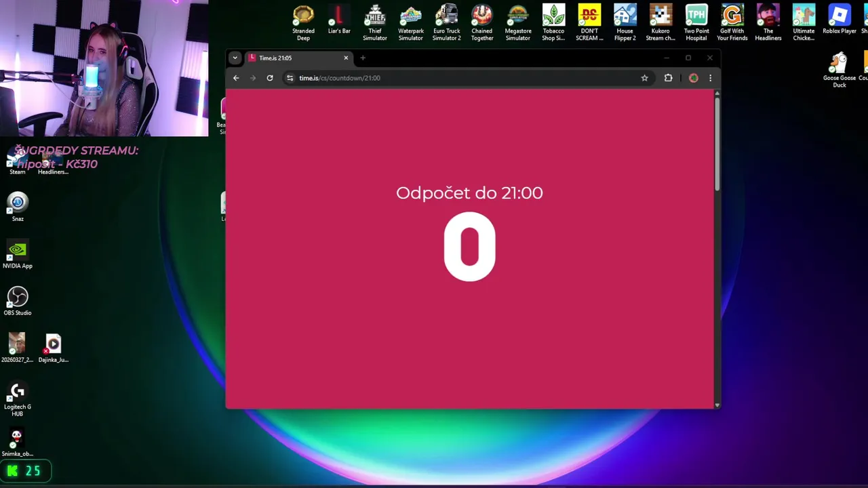Click scrollbar down arrow in browser

click(717, 405)
